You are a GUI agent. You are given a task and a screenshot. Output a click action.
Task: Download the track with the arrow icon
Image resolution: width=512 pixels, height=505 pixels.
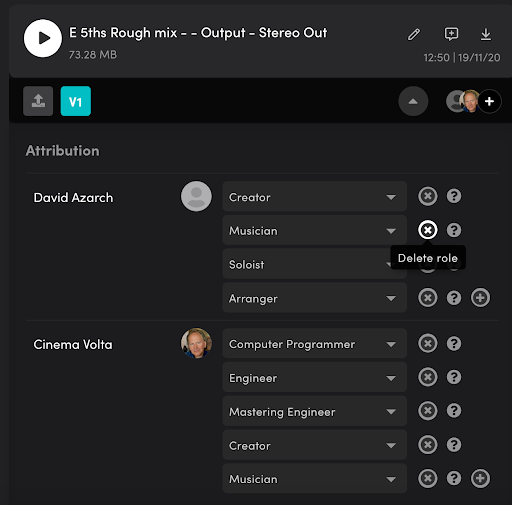coord(486,34)
